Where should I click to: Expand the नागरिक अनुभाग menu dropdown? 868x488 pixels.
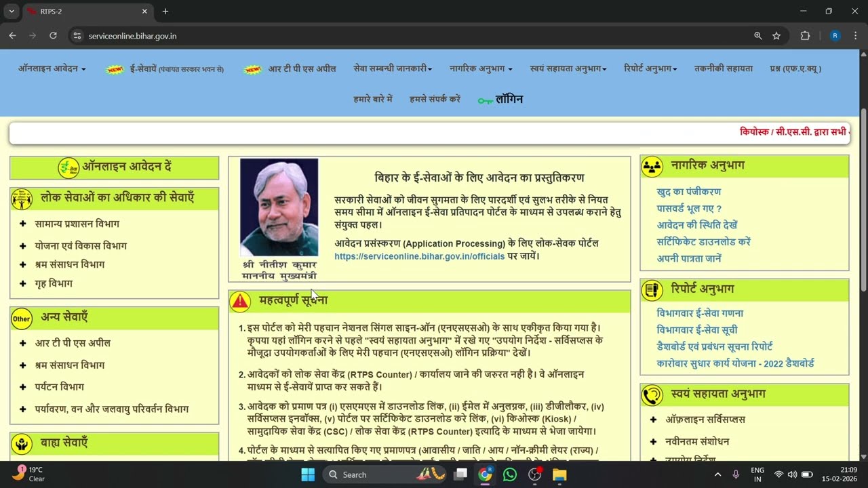pos(481,68)
